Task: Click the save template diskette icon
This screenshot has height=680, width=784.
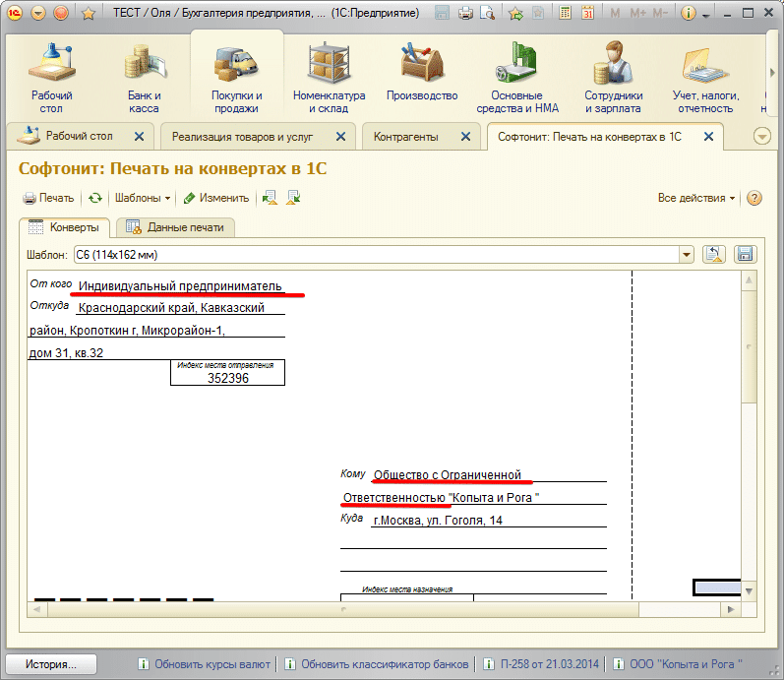Action: 745,255
